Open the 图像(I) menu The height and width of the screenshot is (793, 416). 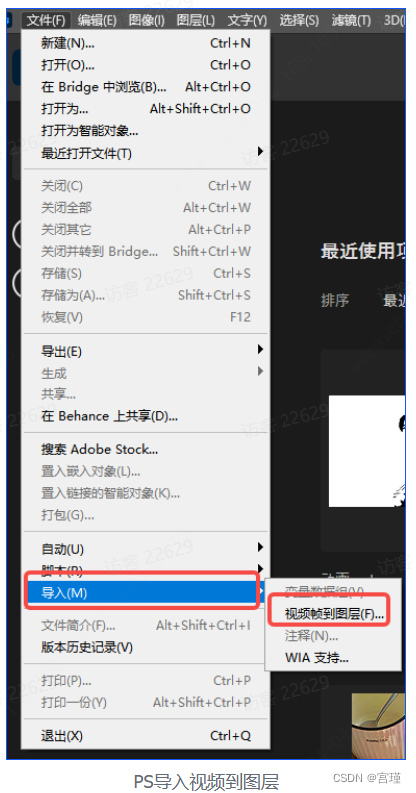coord(147,20)
